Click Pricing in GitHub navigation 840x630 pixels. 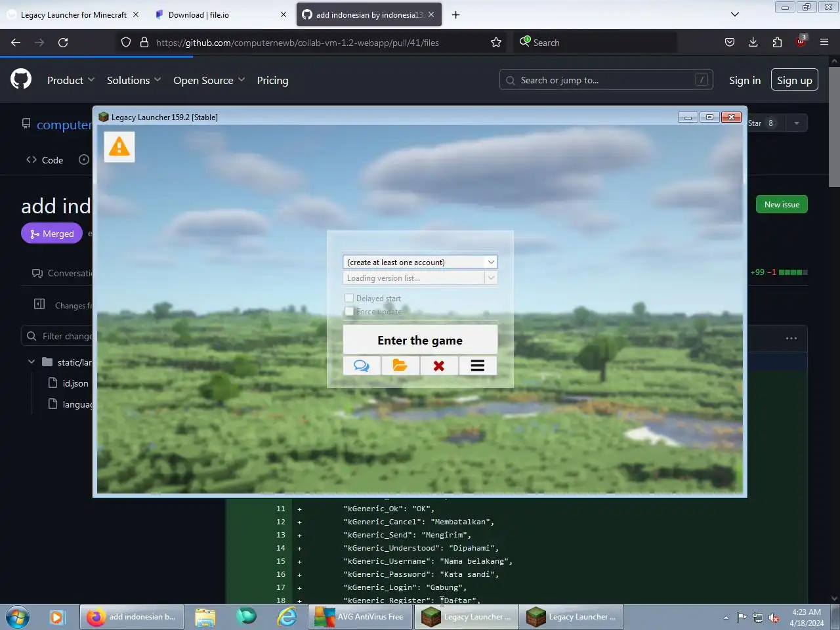tap(272, 80)
